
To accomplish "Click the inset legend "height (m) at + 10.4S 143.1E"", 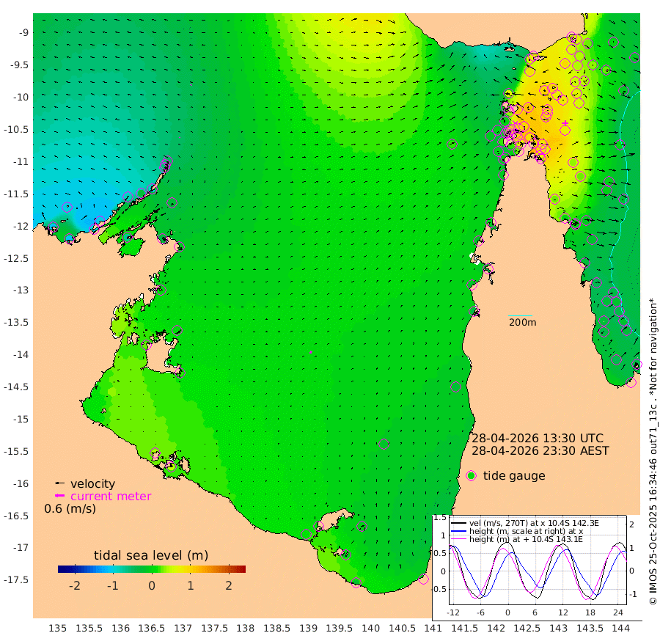I will pos(526,539).
